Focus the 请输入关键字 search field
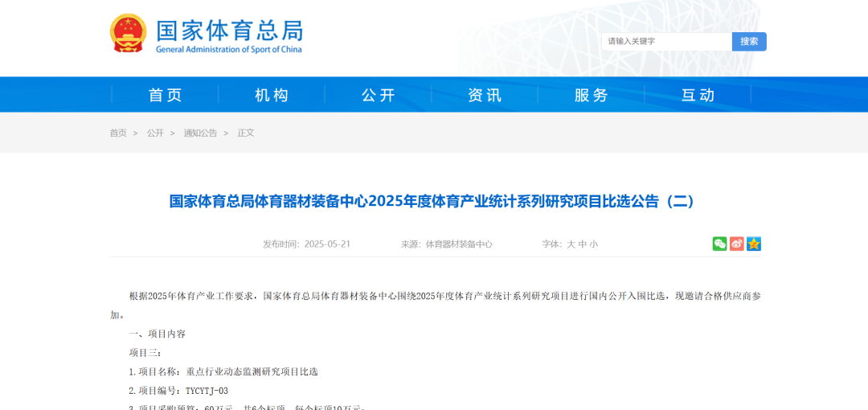Viewport: 868px width, 410px height. pos(667,42)
